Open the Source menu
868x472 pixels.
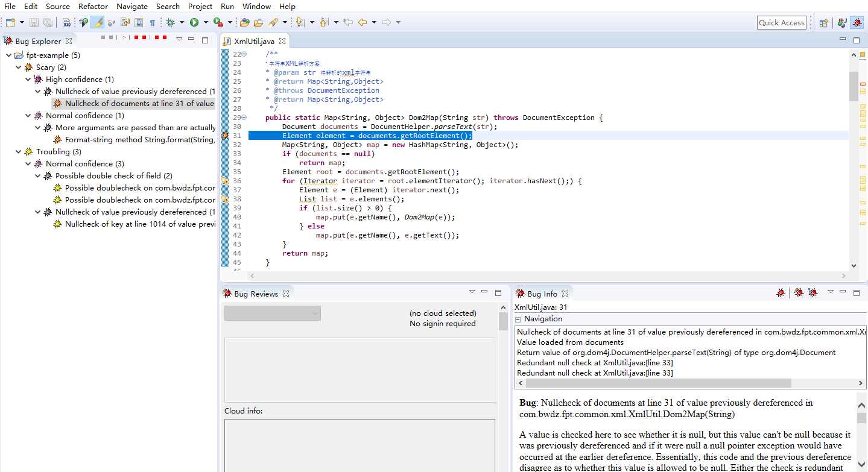tap(58, 6)
